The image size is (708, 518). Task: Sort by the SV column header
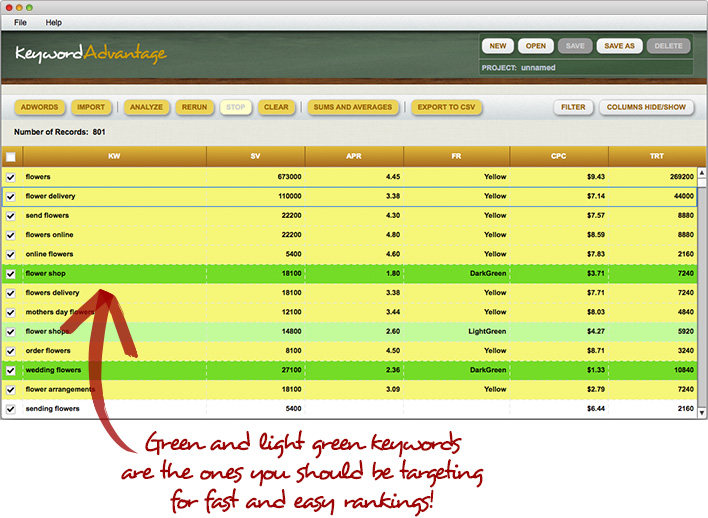[256, 156]
